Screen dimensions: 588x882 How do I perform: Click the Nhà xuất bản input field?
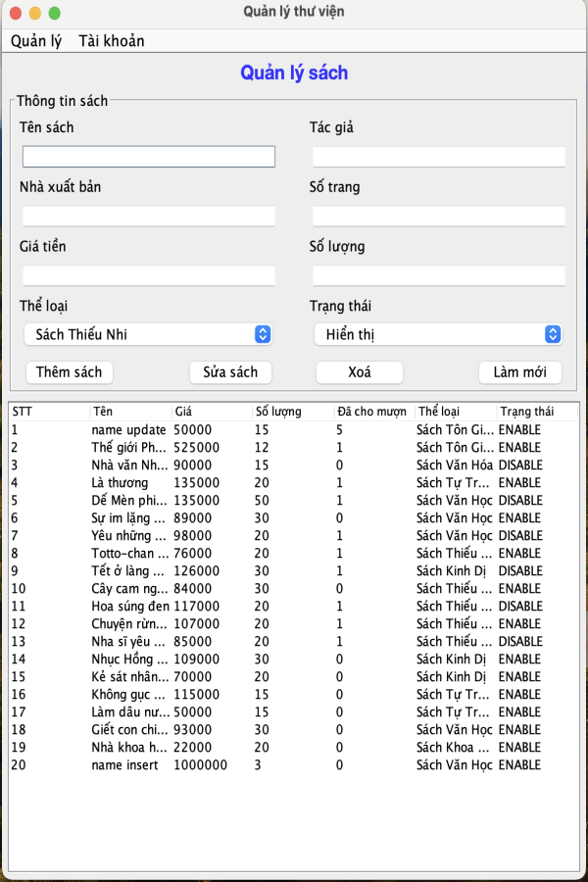149,216
